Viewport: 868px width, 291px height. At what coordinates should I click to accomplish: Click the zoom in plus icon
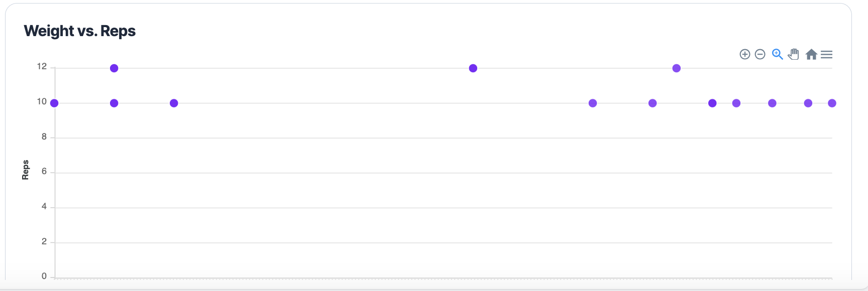745,54
